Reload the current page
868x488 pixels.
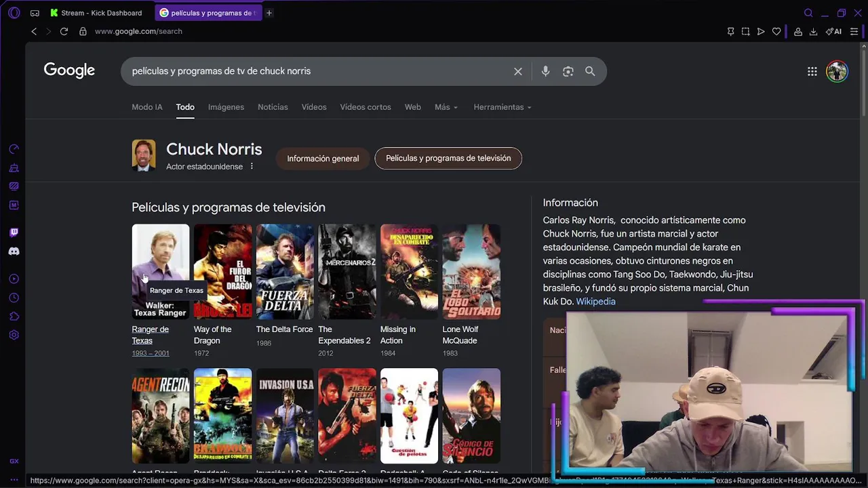pos(64,31)
